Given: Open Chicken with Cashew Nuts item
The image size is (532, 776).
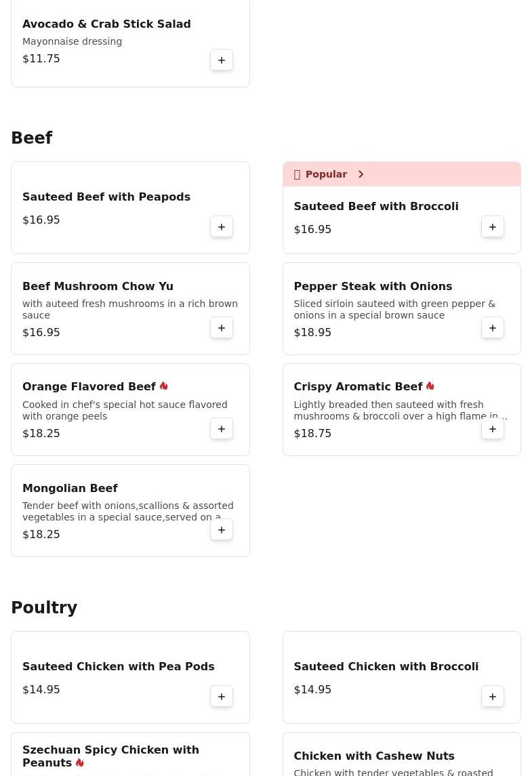Looking at the screenshot, I should 373,756.
